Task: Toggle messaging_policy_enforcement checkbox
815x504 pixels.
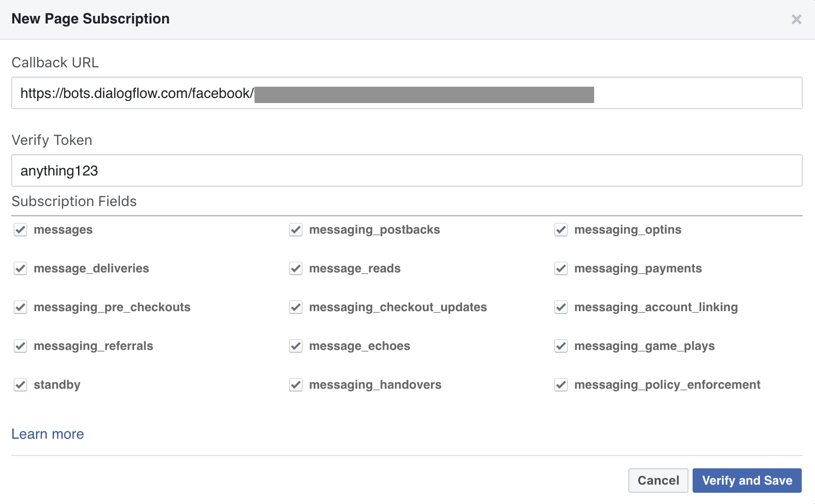Action: pyautogui.click(x=561, y=385)
